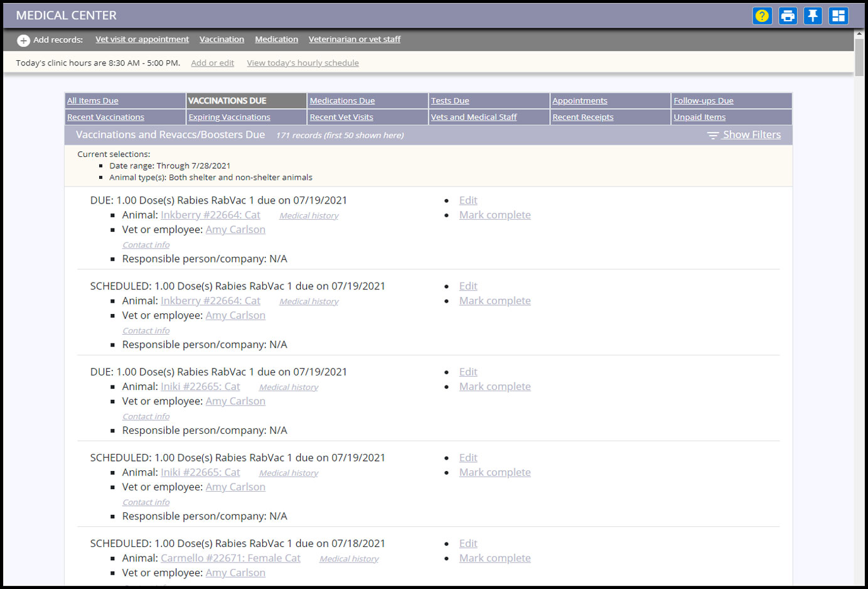Image resolution: width=868 pixels, height=589 pixels.
Task: Click 'Date range: Through 7/28/2021' text
Action: (x=169, y=166)
